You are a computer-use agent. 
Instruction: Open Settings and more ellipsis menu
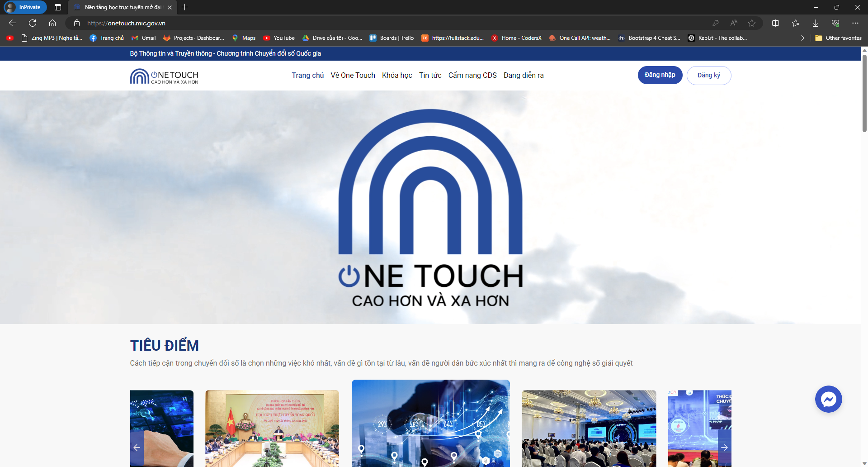click(x=855, y=23)
